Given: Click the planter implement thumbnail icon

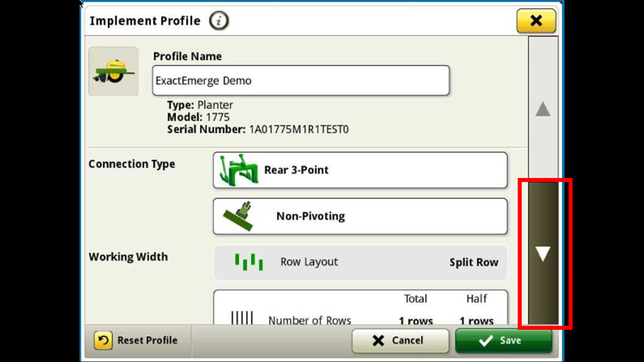Looking at the screenshot, I should [113, 71].
